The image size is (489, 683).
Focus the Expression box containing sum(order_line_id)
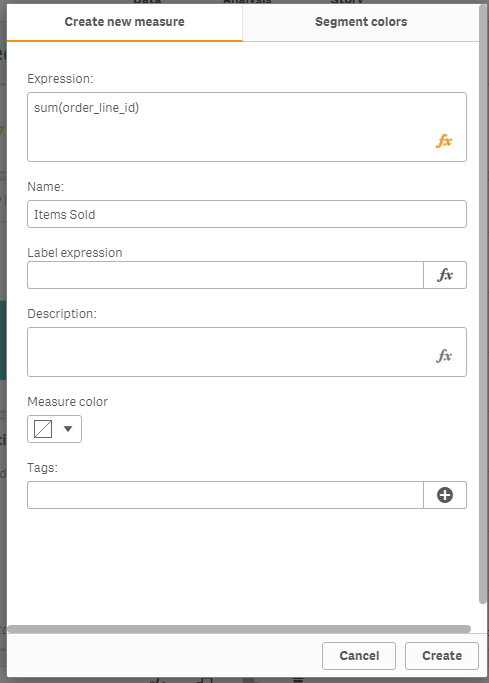(x=247, y=127)
